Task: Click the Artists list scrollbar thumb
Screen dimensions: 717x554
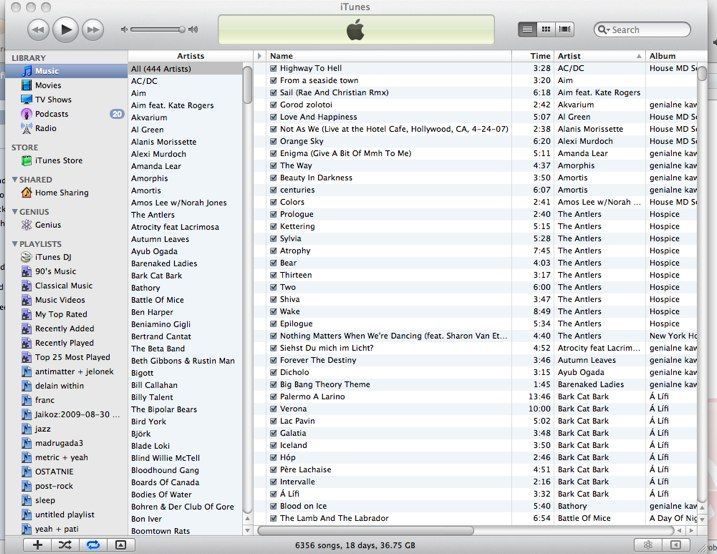Action: (247, 85)
